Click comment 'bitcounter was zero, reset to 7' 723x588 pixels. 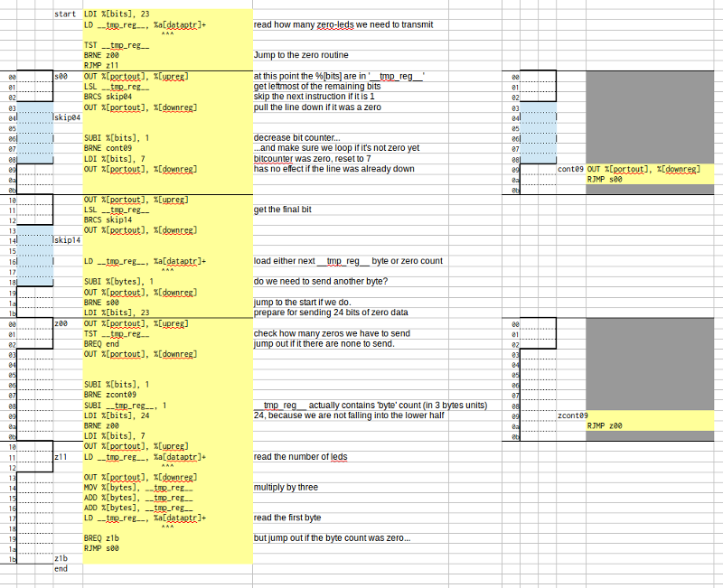pos(312,159)
